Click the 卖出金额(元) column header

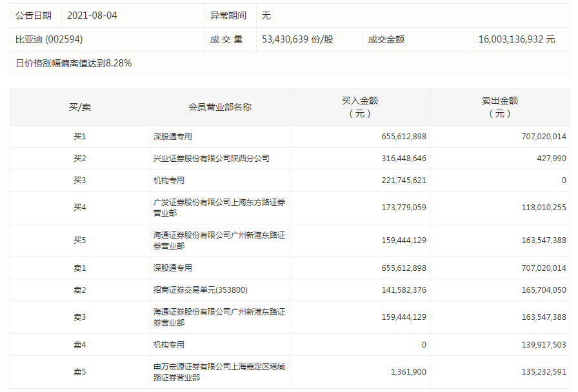[x=500, y=107]
